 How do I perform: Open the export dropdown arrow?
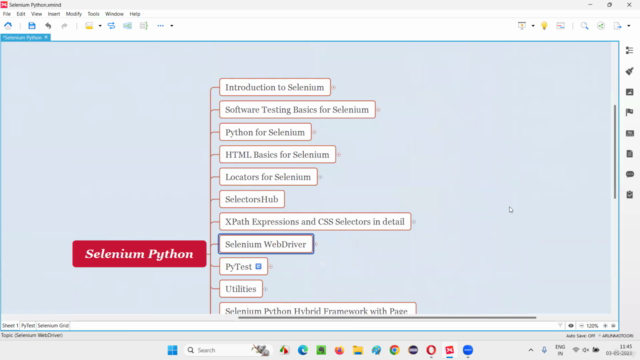click(x=629, y=26)
